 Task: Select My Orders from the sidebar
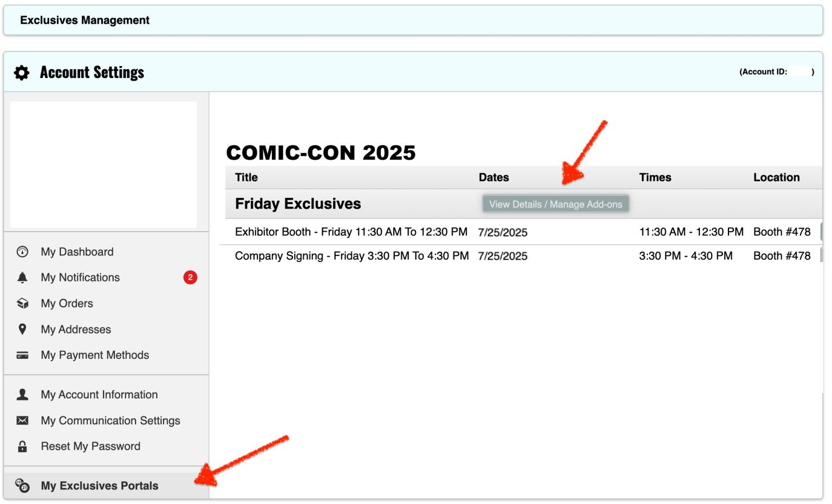point(67,303)
